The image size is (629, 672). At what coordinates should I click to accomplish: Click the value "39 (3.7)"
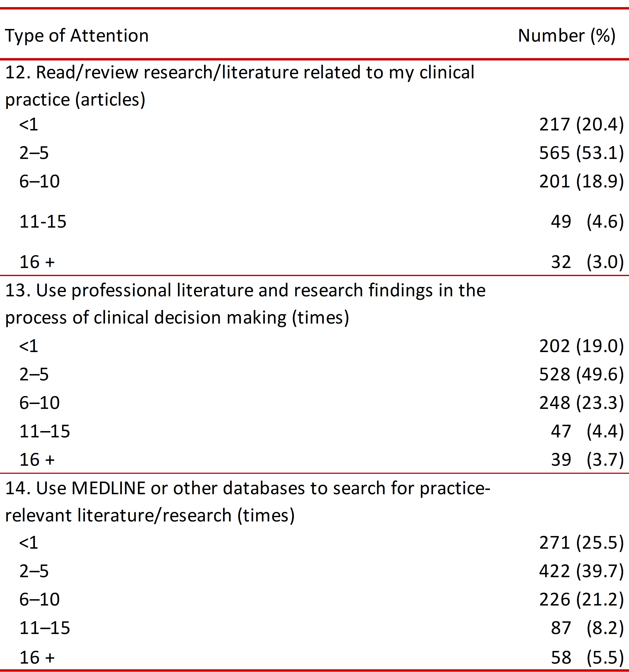[x=587, y=459]
